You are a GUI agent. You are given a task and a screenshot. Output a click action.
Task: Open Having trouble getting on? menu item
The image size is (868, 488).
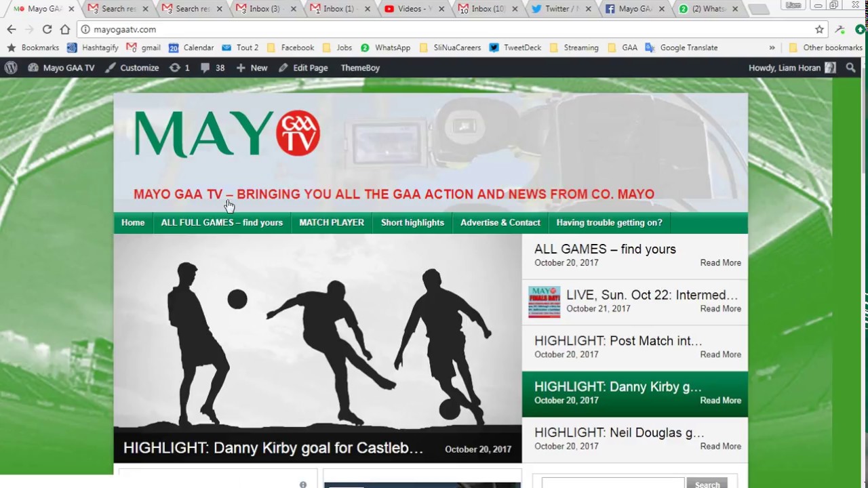pyautogui.click(x=609, y=222)
